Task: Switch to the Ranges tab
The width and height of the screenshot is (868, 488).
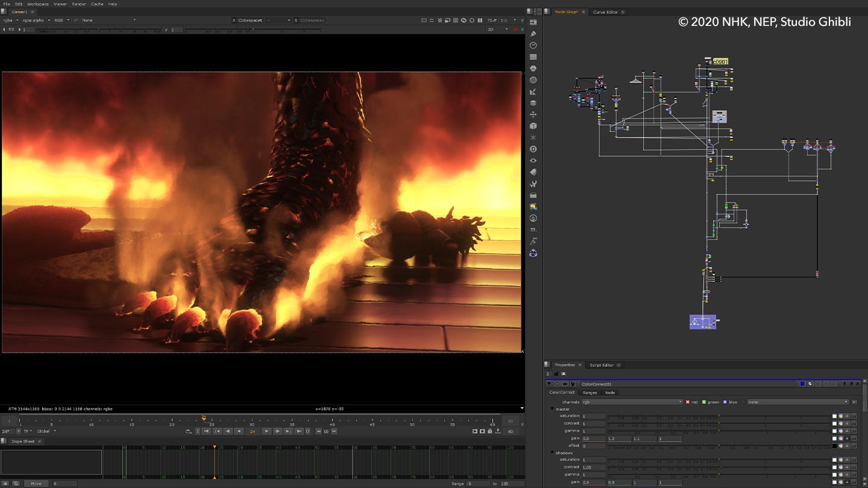Action: tap(590, 393)
